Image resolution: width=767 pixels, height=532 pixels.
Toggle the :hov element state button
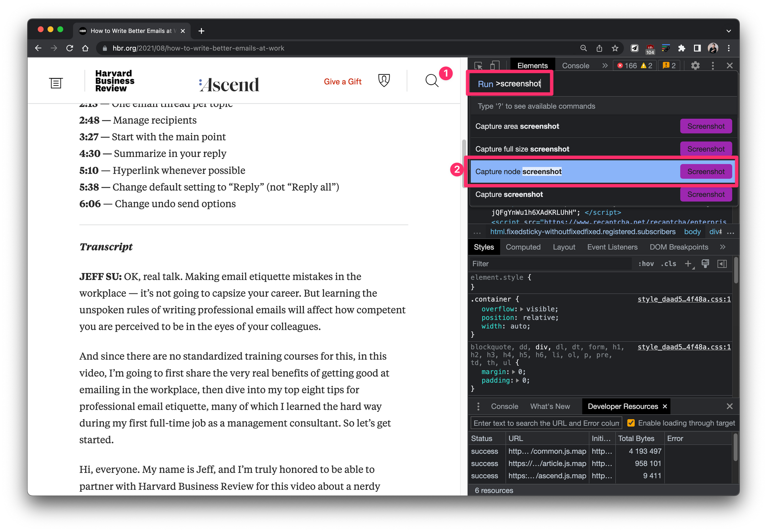coord(646,264)
